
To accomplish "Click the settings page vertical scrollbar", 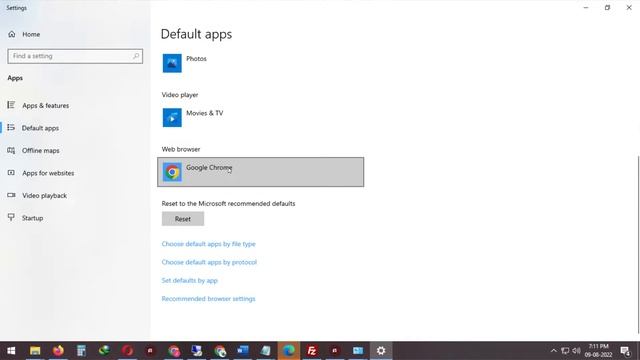I will 638,244.
